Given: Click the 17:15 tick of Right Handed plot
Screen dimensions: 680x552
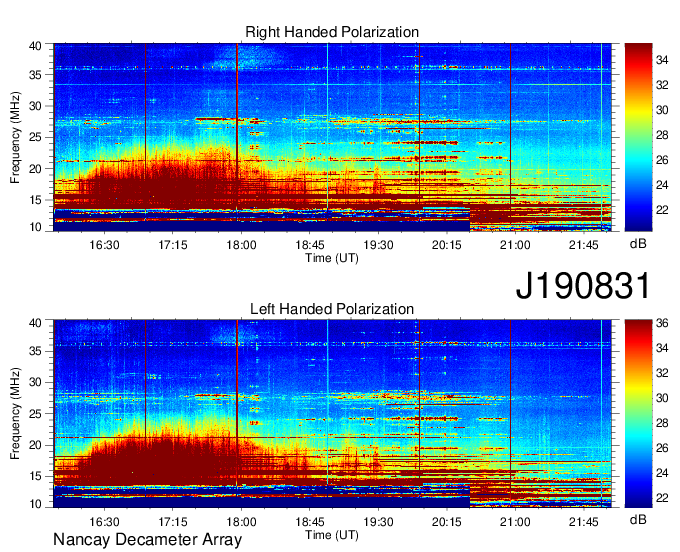Looking at the screenshot, I should (x=173, y=245).
